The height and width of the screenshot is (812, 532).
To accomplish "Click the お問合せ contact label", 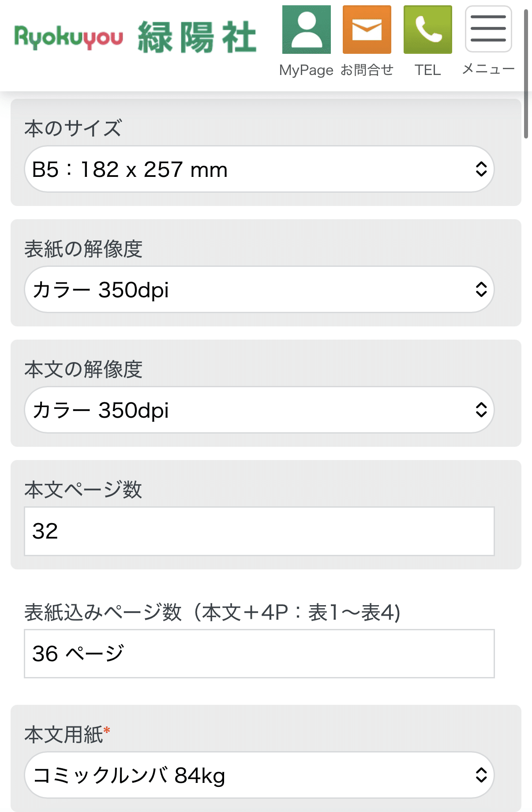I will pos(367,70).
